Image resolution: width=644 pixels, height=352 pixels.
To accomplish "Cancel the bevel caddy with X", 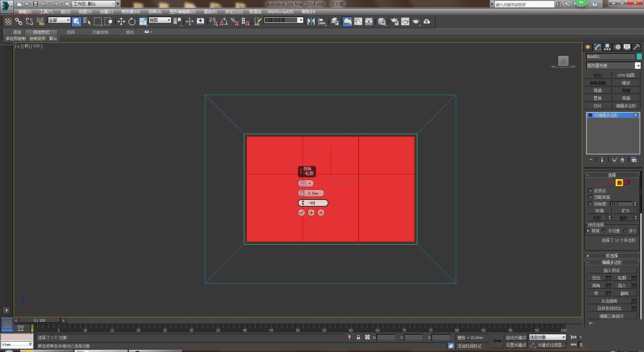I will coord(321,213).
